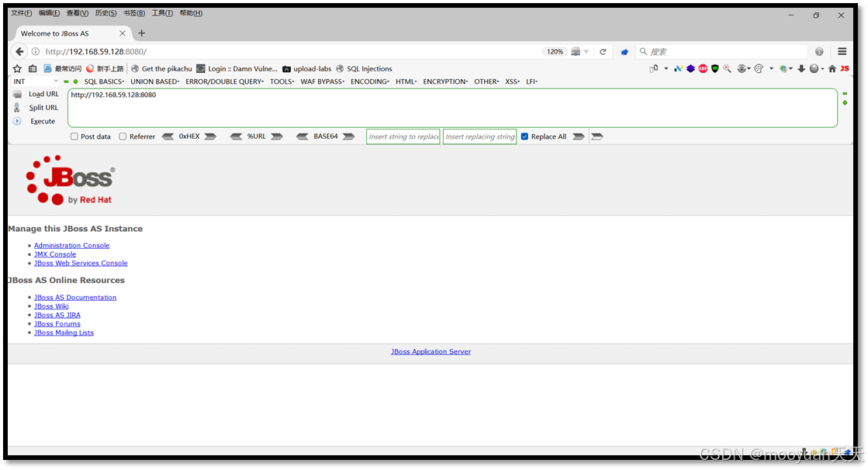Screen dimensions: 868x470
Task: Open a new browser tab
Action: tap(142, 33)
